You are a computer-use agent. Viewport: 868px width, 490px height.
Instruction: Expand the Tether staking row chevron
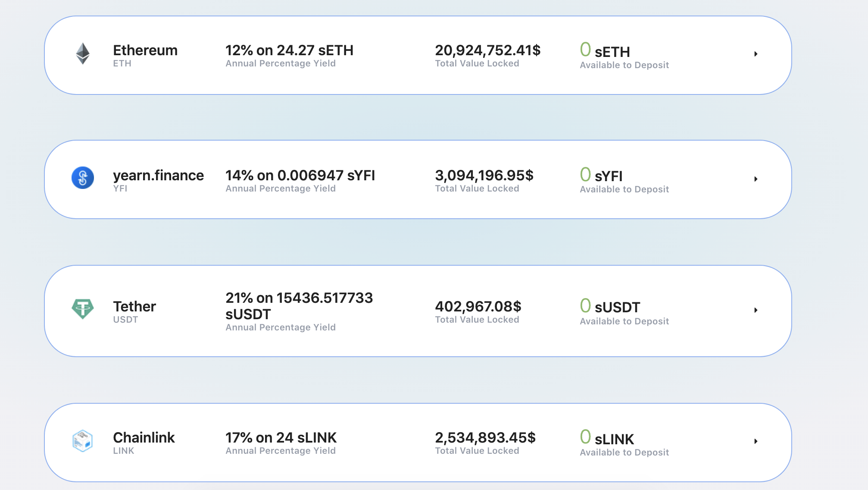(756, 310)
